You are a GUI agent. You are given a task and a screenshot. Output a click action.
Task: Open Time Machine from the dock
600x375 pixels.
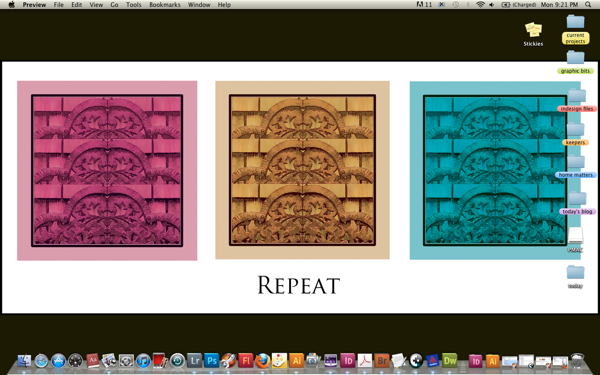coord(178,361)
